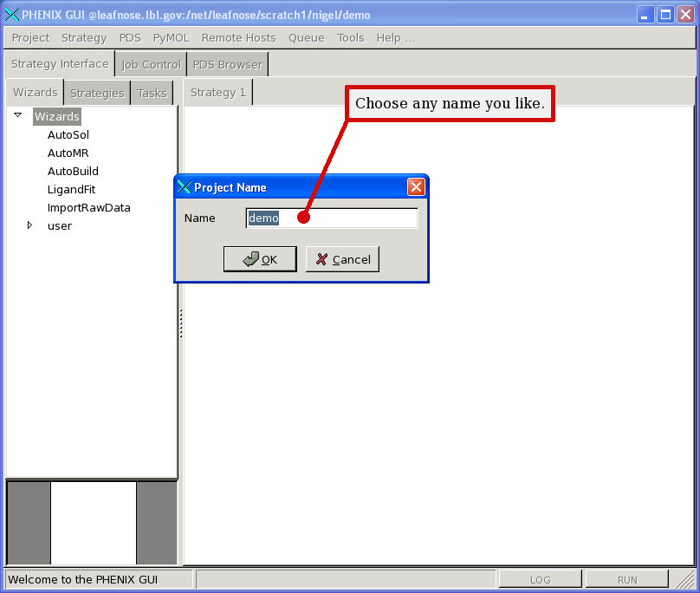Expand the user tree node
This screenshot has height=593, width=700.
point(29,225)
